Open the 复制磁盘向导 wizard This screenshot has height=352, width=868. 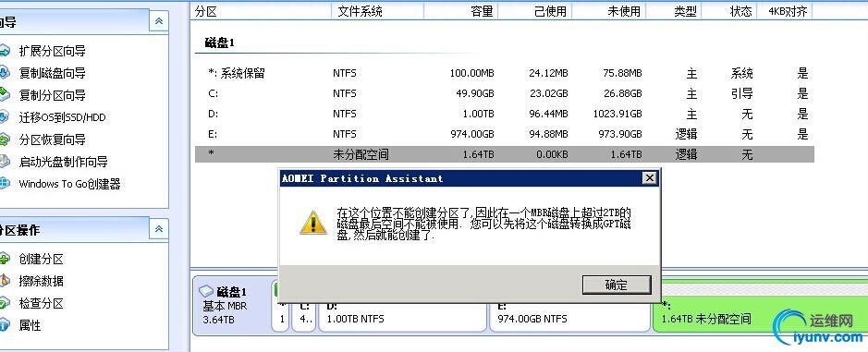(x=52, y=73)
